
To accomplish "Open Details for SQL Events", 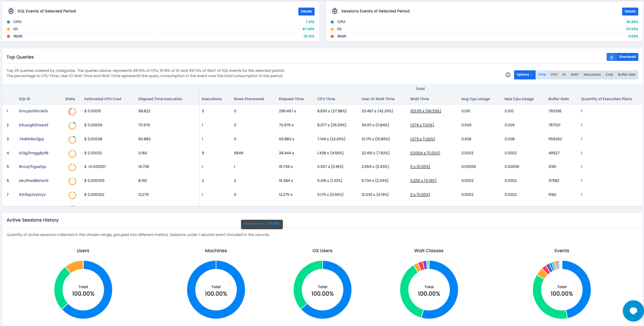I will [306, 11].
